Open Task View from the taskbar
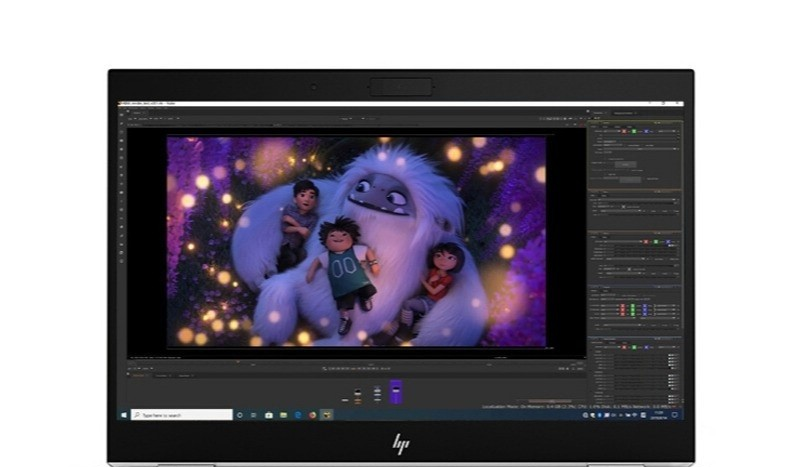 tap(253, 415)
